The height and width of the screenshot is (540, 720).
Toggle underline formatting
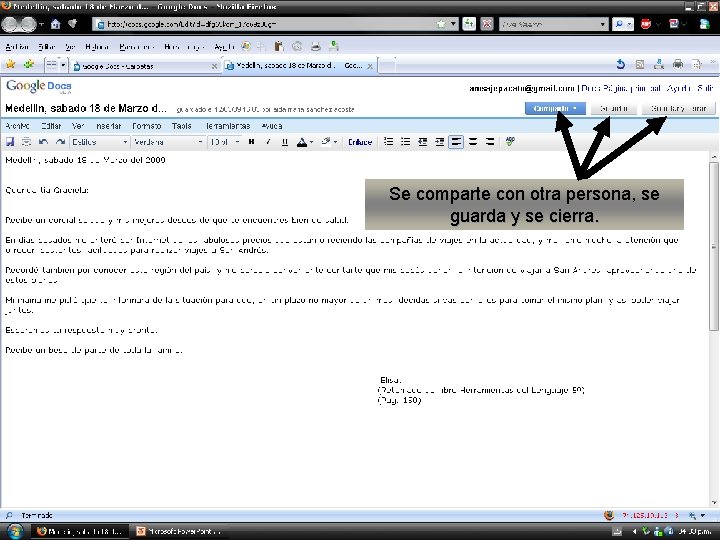pyautogui.click(x=285, y=142)
